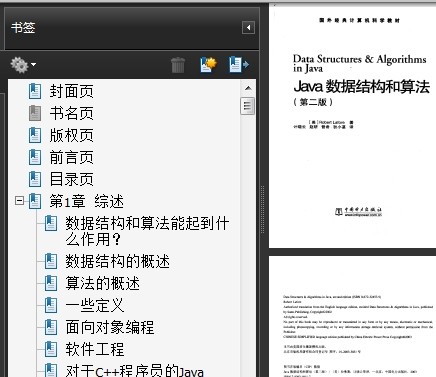Click bookmark icon beside 数据结构和算法能起到什么作用

click(x=51, y=223)
